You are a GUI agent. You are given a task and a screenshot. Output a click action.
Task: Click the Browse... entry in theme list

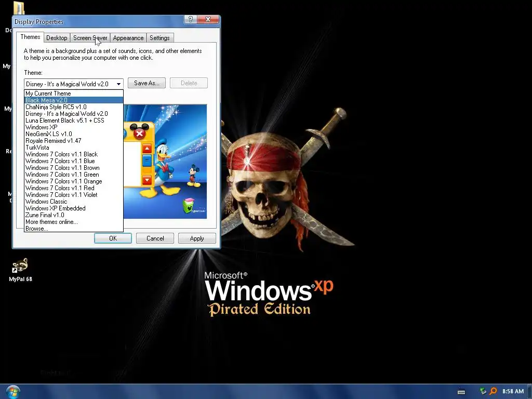(x=74, y=229)
